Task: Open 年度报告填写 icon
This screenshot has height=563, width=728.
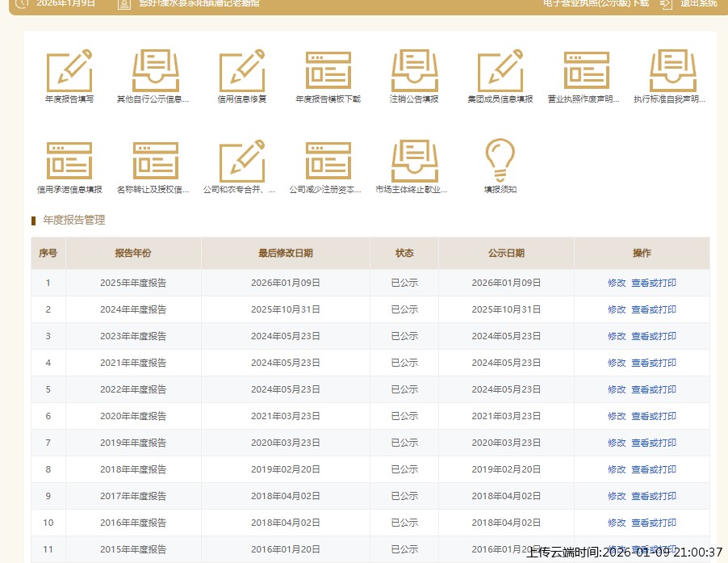Action: click(x=69, y=71)
